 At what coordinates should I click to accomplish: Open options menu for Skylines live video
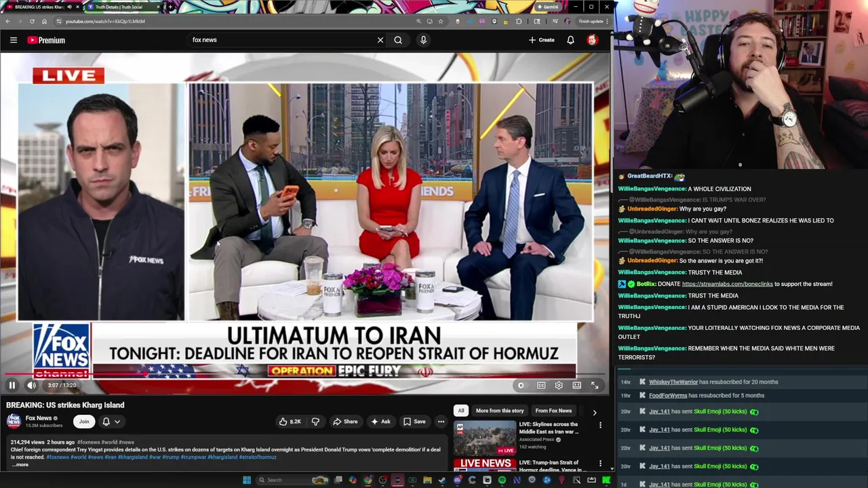click(600, 425)
